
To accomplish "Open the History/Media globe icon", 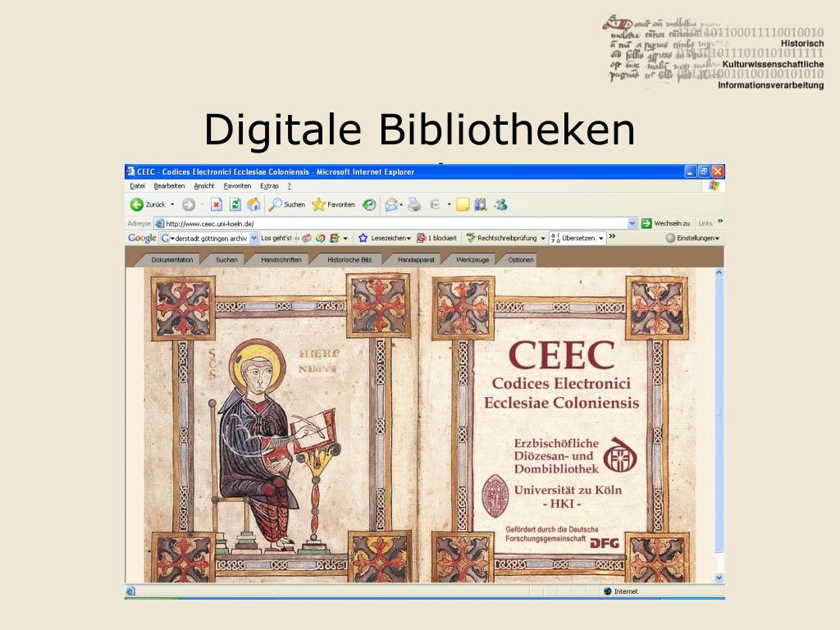I will 369,204.
